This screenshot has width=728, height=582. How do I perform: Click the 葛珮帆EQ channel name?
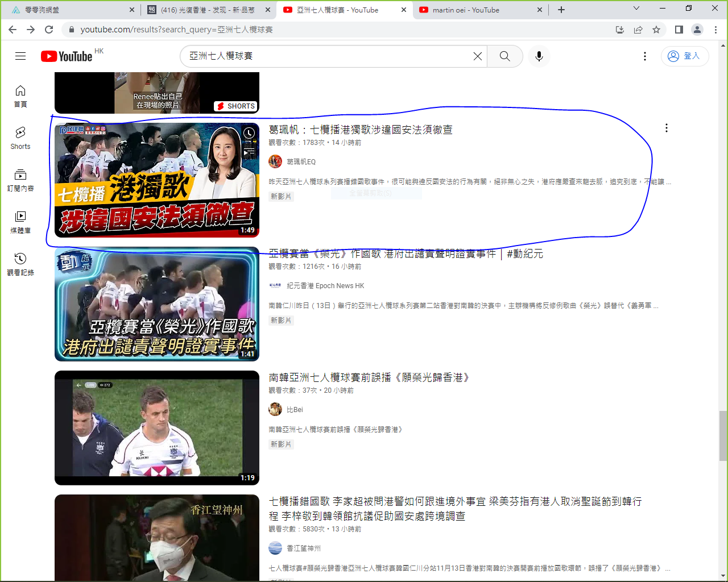click(x=301, y=162)
